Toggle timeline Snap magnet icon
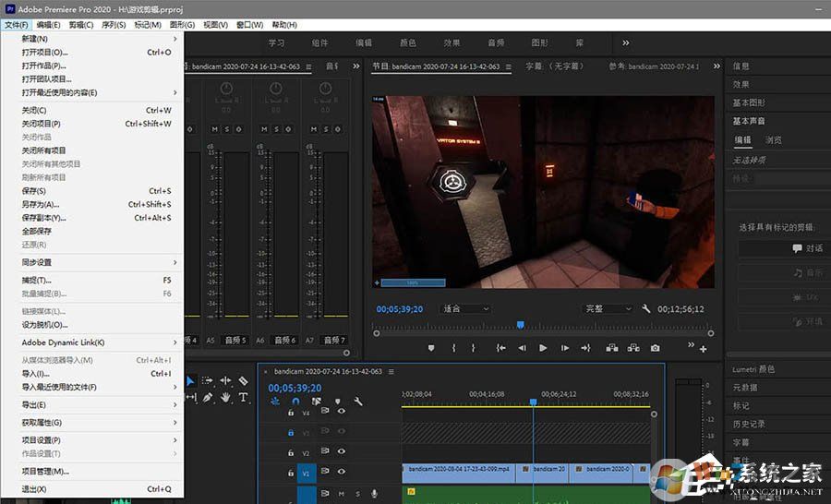The width and height of the screenshot is (831, 504). [295, 402]
